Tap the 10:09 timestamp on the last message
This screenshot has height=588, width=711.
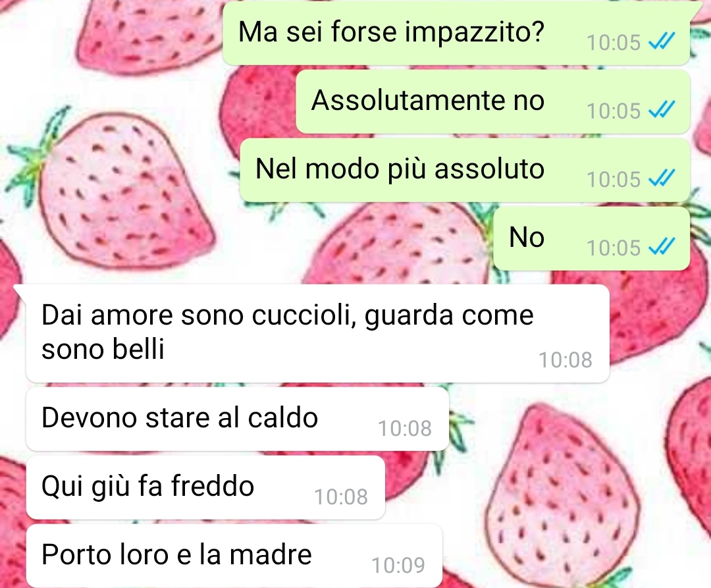(x=398, y=566)
